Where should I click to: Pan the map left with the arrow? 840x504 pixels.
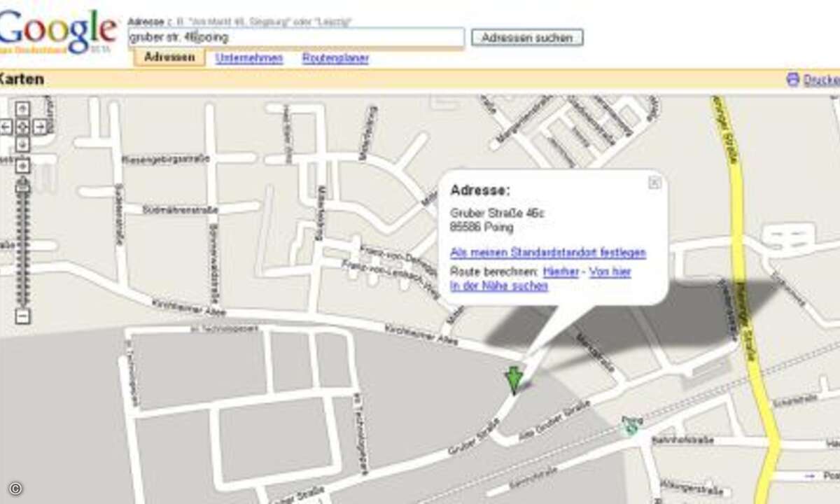[x=6, y=127]
